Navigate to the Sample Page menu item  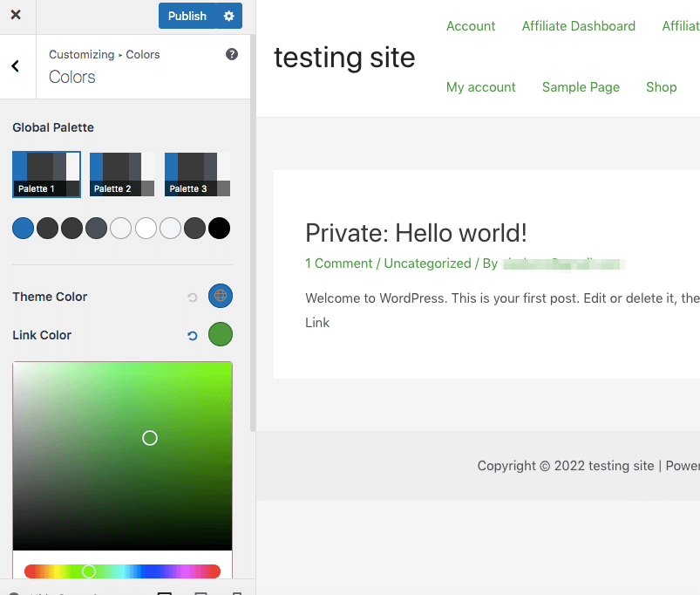point(581,87)
